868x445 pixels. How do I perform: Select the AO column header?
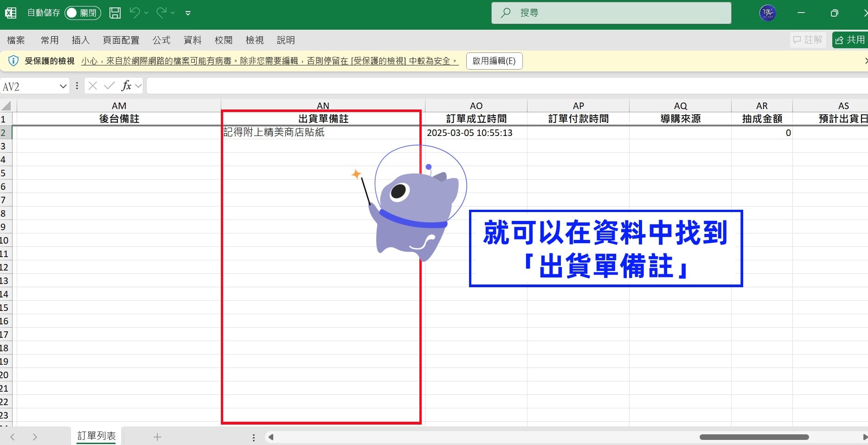tap(476, 106)
